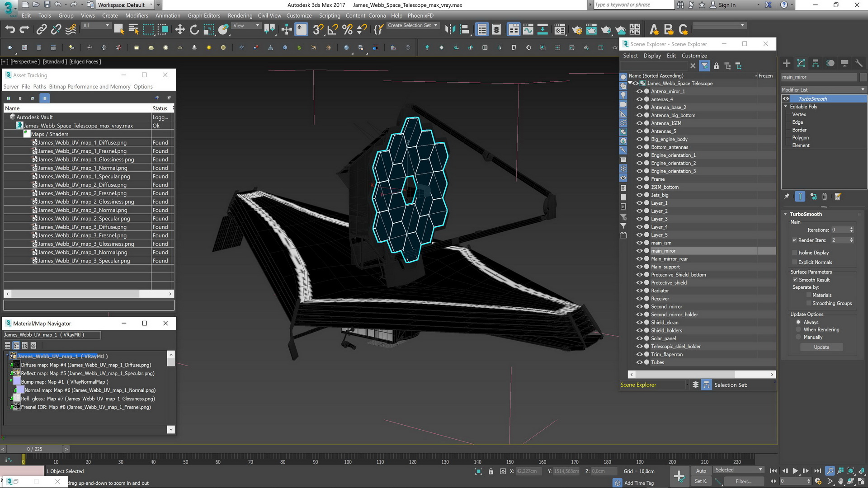Image resolution: width=868 pixels, height=488 pixels.
Task: Toggle the Angle Snap icon
Action: (x=333, y=30)
